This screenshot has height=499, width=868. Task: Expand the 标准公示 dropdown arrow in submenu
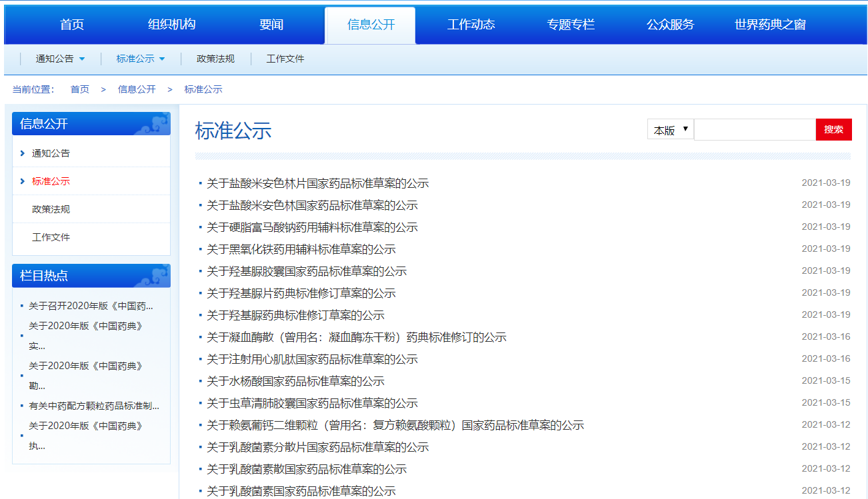(x=162, y=59)
